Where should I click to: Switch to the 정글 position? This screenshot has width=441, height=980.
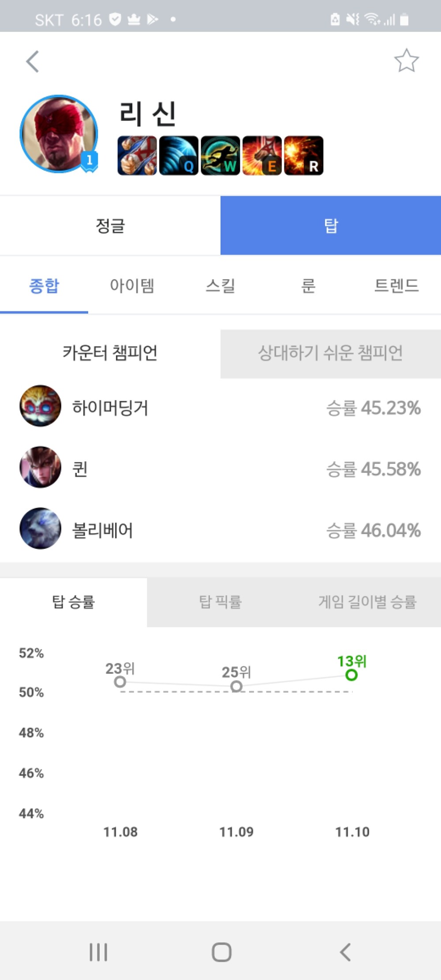point(110,225)
